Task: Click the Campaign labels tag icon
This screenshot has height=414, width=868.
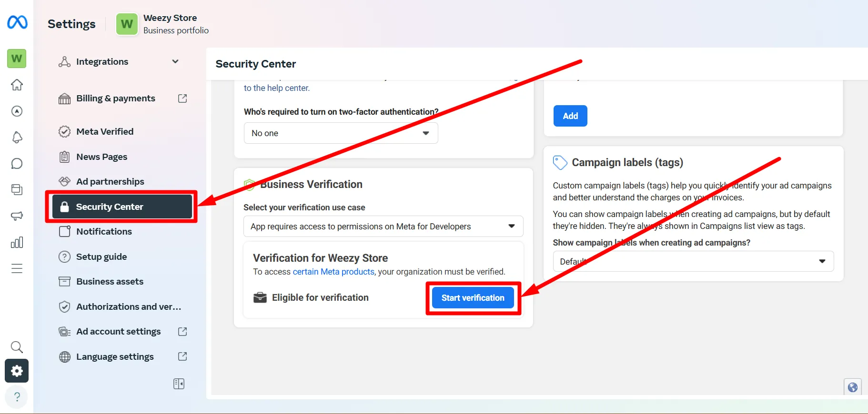Action: click(x=560, y=163)
